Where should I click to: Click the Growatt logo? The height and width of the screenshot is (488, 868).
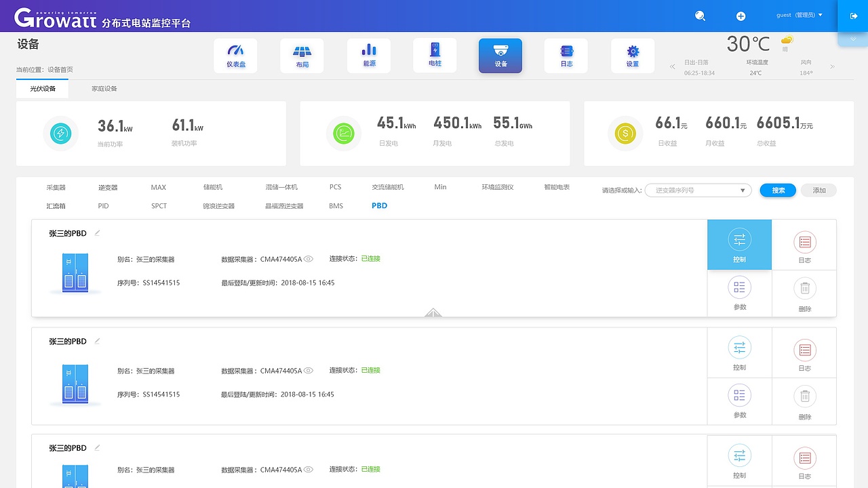coord(54,18)
